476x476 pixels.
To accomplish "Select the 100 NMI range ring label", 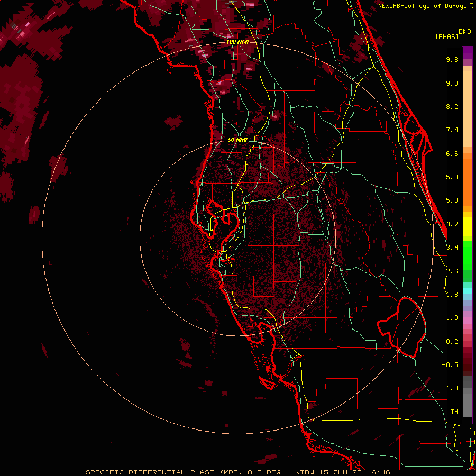I will click(237, 42).
